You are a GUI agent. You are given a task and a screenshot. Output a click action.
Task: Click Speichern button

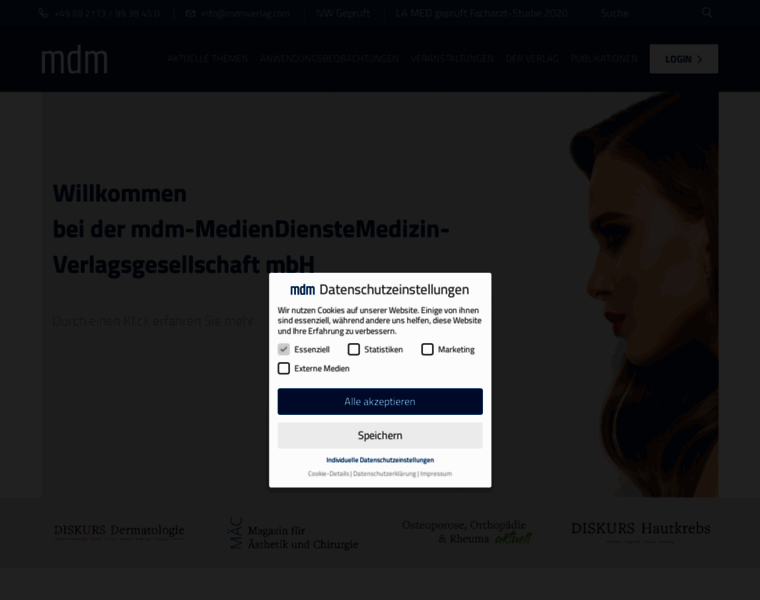[x=380, y=435]
